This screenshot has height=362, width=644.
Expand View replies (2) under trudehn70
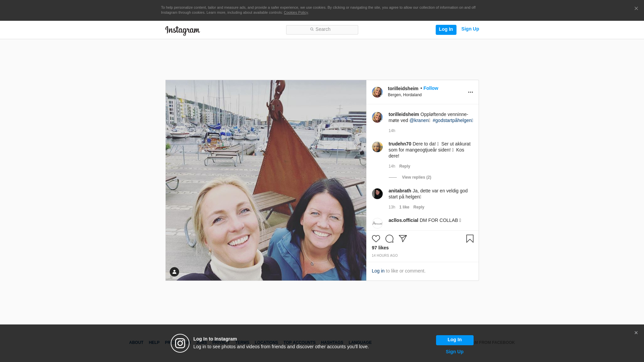pyautogui.click(x=416, y=177)
